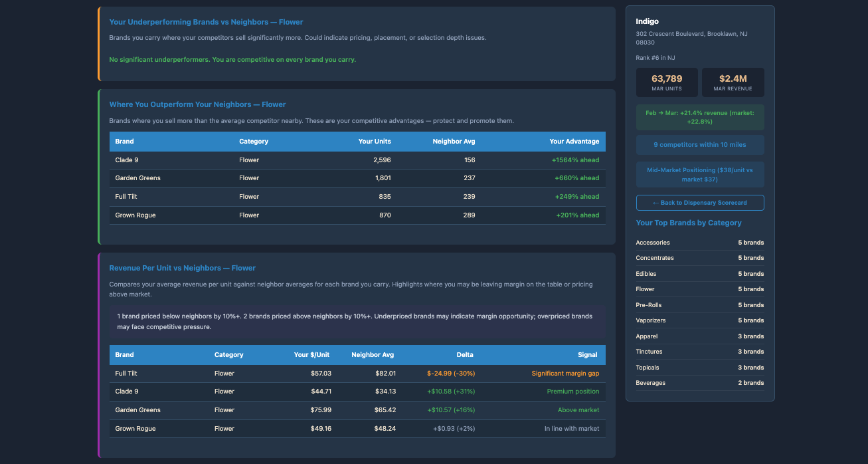Select Garden Greens in revenue per unit table
Screen dimensions: 868x464
[137, 410]
